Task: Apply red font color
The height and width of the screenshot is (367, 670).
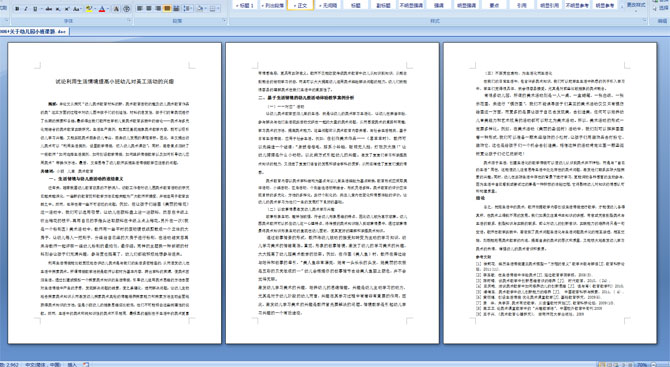Action: [x=102, y=9]
